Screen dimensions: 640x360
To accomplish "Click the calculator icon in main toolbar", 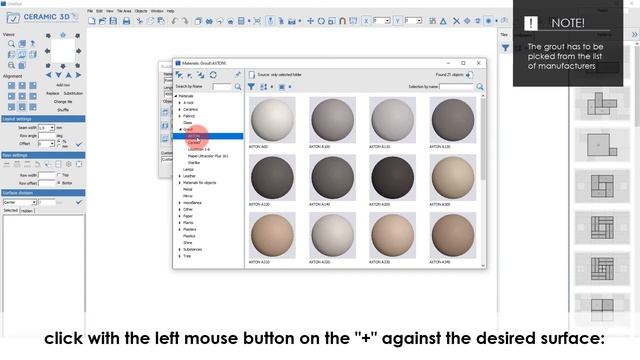I will point(241,21).
